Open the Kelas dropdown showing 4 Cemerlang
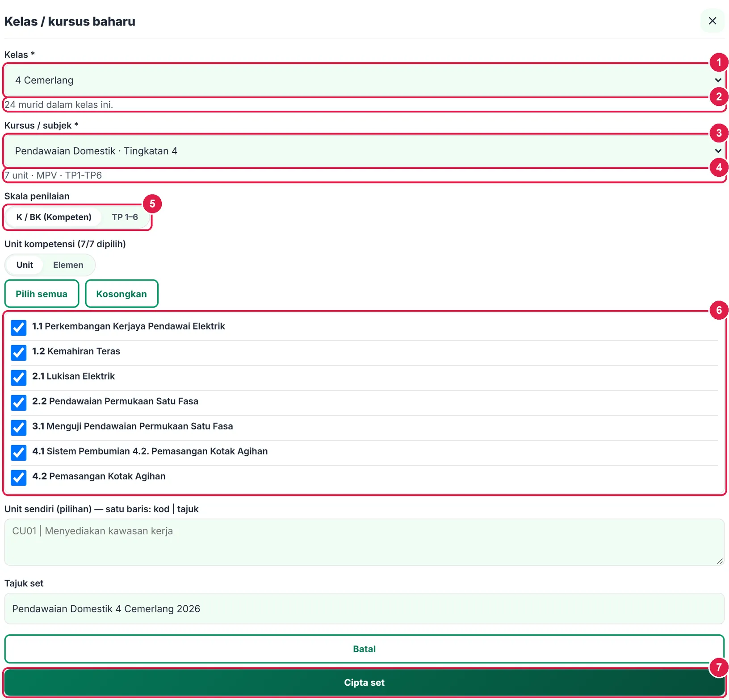The image size is (729, 700). (364, 80)
